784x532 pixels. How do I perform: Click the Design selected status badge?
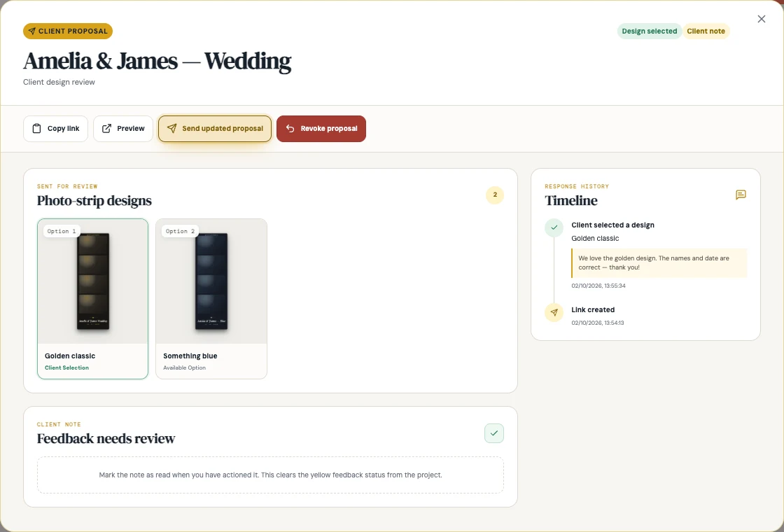pos(649,31)
